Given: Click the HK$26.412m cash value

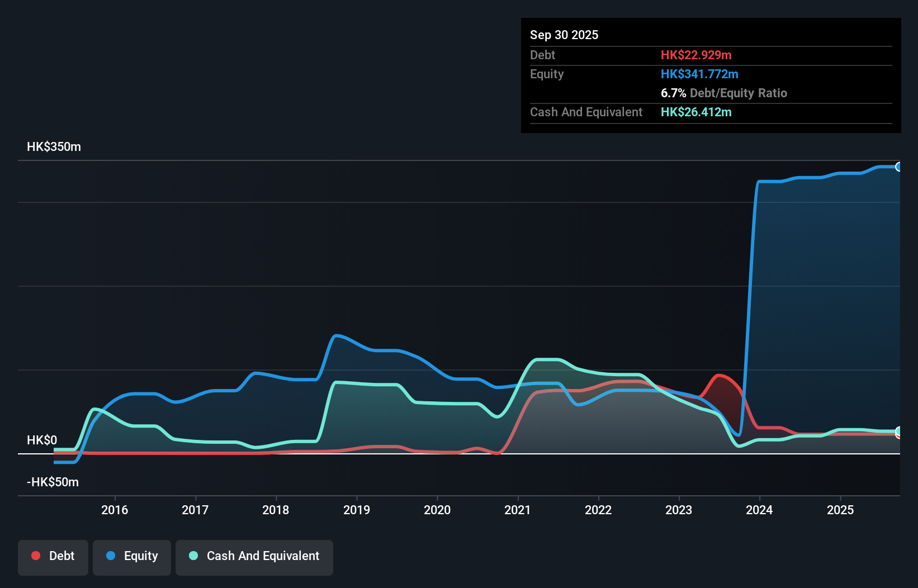Looking at the screenshot, I should 696,112.
